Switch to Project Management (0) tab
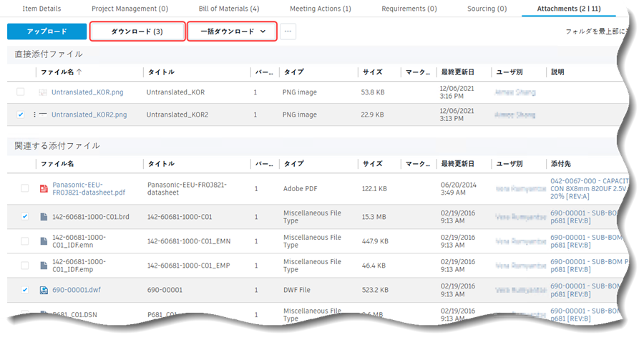 coord(130,9)
